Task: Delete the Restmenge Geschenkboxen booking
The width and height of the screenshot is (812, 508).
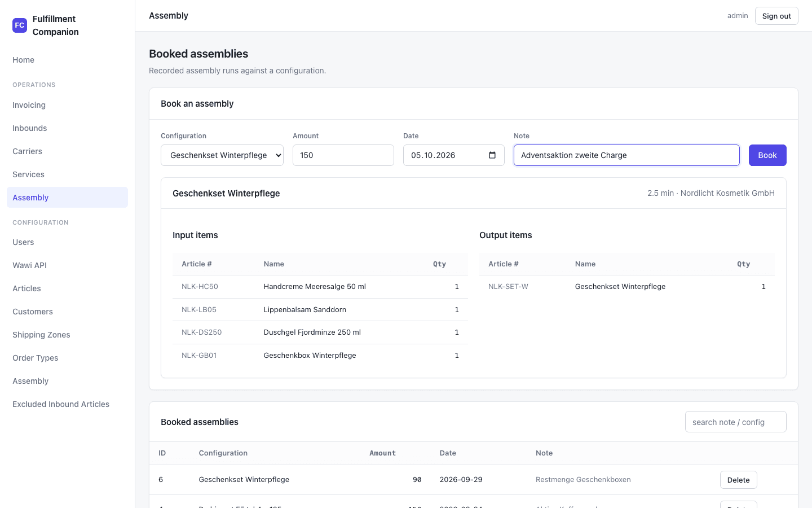Action: point(738,480)
